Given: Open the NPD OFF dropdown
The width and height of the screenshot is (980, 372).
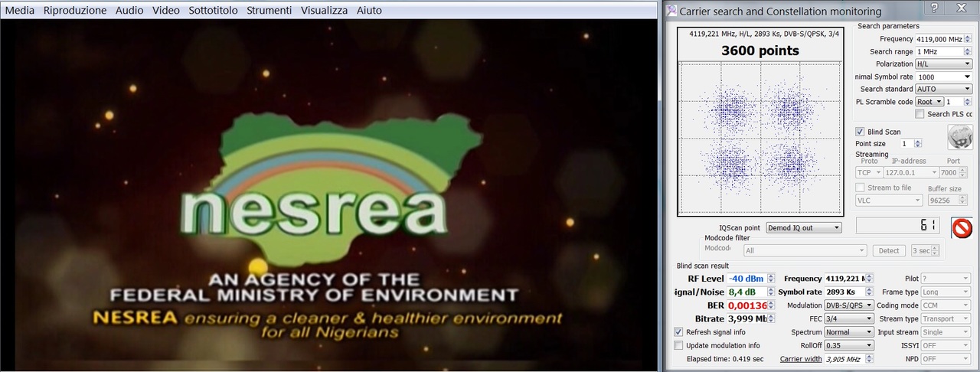Looking at the screenshot, I should pyautogui.click(x=946, y=359).
